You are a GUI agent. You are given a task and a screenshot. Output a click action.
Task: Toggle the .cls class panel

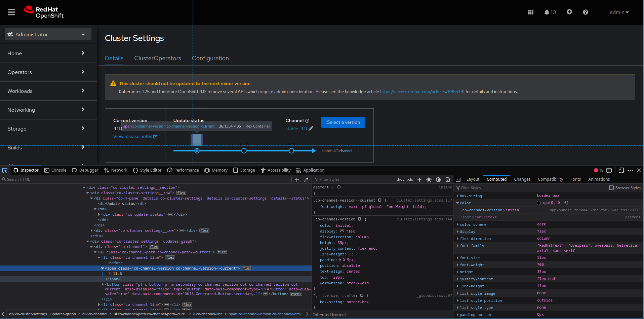(x=410, y=179)
